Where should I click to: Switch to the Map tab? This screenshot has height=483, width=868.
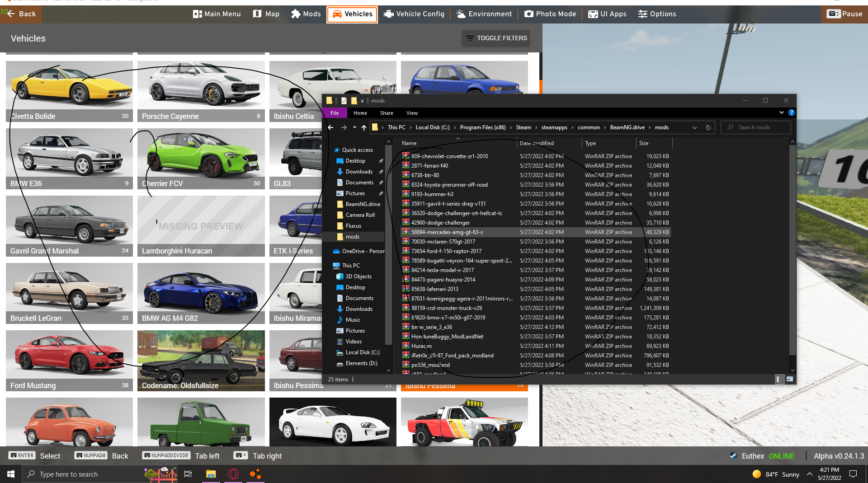[266, 14]
